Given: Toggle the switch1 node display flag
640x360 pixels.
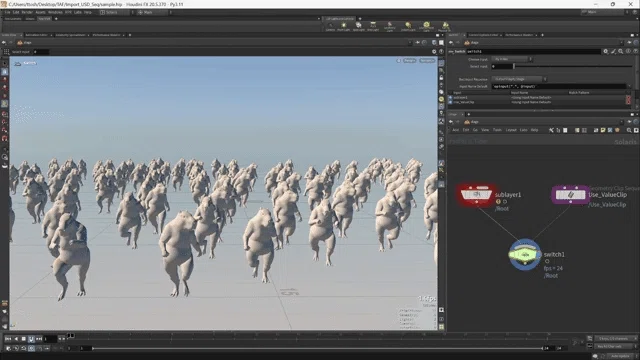Looking at the screenshot, I should (538, 255).
